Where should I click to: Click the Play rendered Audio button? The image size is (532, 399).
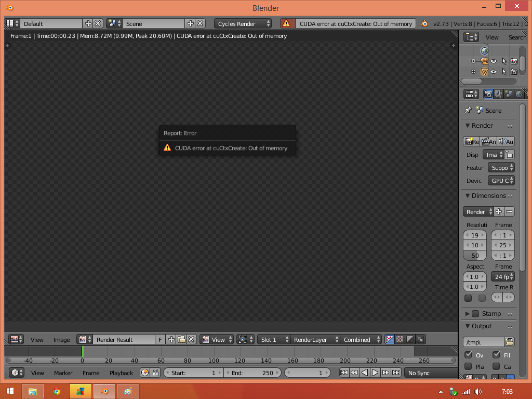click(506, 141)
